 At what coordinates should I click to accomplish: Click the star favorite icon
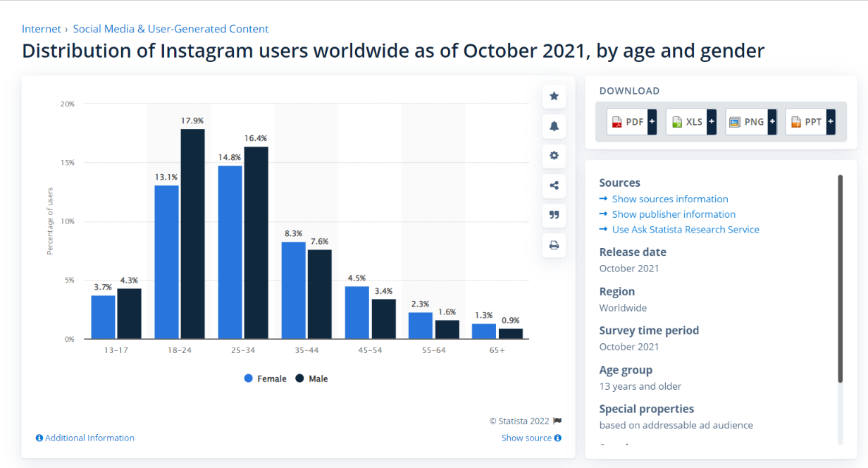(554, 97)
